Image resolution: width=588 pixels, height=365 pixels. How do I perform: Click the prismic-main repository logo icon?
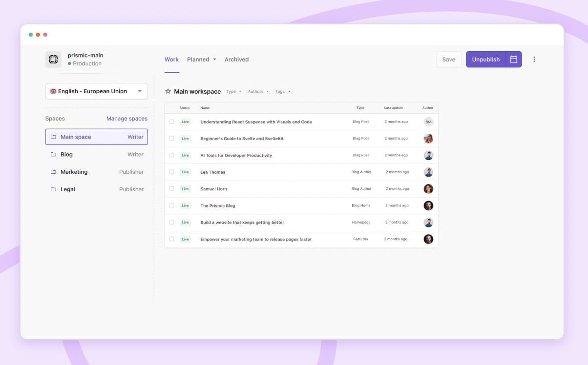click(53, 59)
